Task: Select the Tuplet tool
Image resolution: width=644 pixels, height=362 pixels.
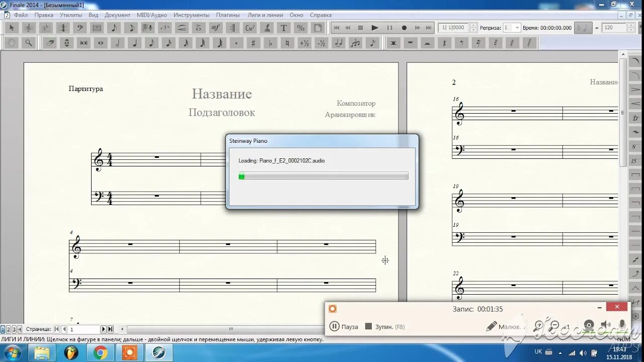Action: [165, 28]
